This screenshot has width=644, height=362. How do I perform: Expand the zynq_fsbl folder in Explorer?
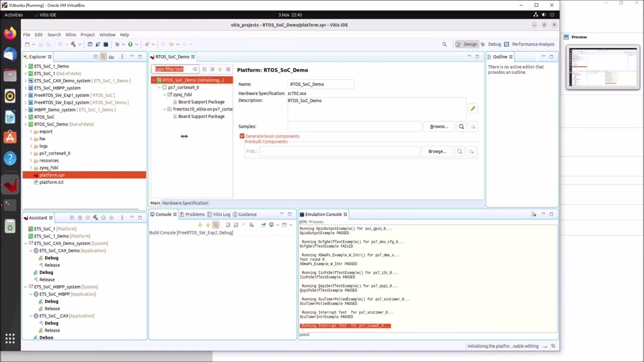[x=31, y=168]
